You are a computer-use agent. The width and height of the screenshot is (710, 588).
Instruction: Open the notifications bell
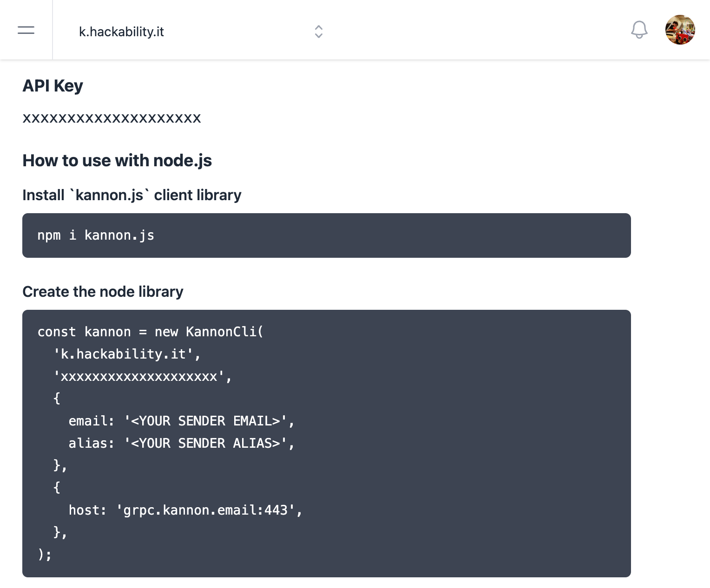click(639, 30)
